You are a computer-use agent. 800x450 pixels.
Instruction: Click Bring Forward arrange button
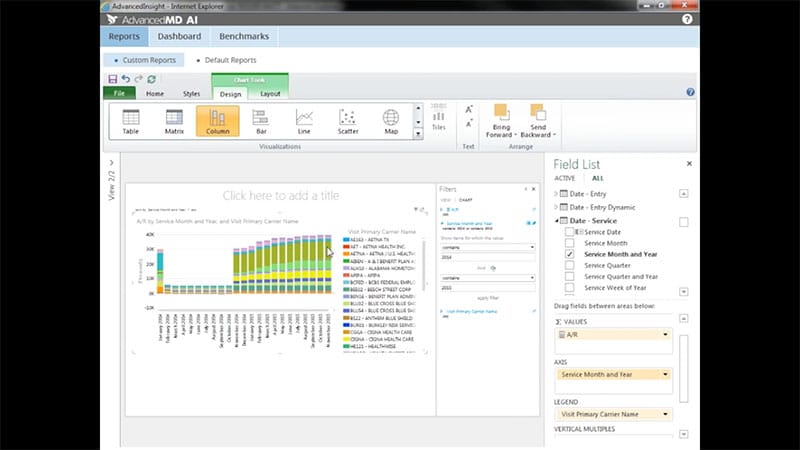tap(501, 121)
